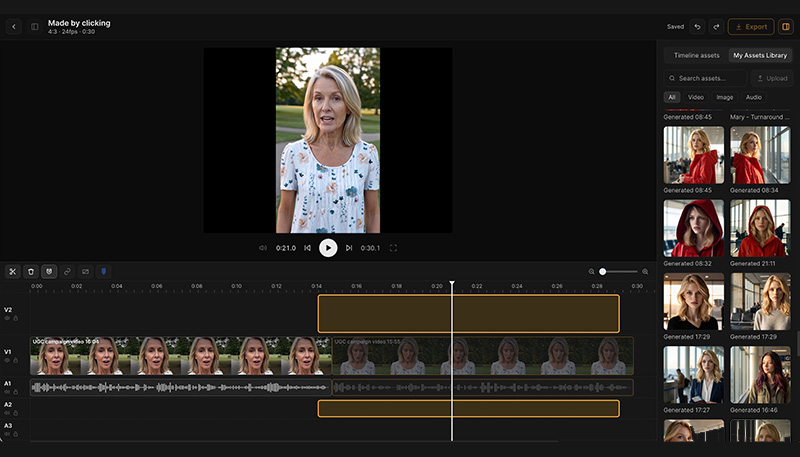
Task: Select the orange clip on V2 track
Action: [x=468, y=314]
